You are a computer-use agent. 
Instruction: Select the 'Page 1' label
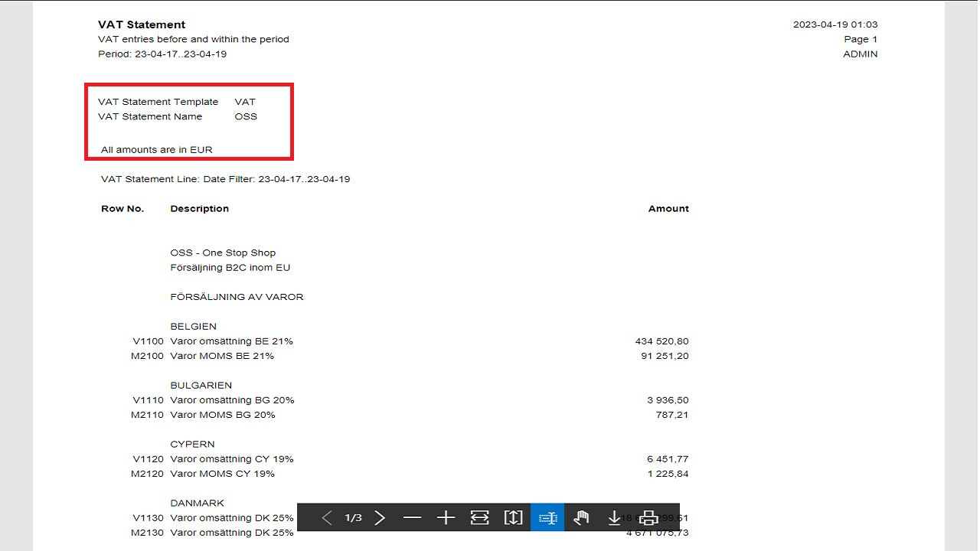(861, 39)
